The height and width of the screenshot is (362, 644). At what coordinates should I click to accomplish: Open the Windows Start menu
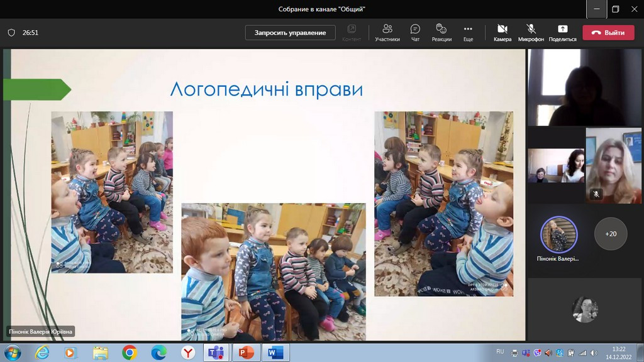click(x=13, y=353)
